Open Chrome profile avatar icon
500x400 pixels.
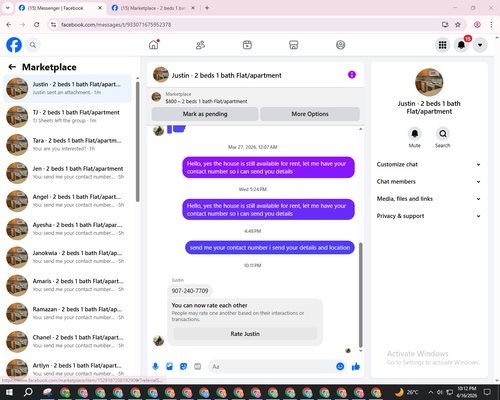coord(477,24)
